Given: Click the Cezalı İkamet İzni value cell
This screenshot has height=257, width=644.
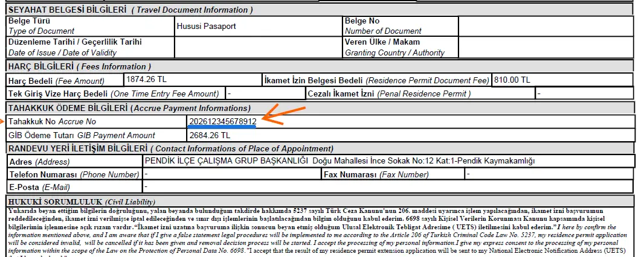Looking at the screenshot, I should [x=584, y=94].
